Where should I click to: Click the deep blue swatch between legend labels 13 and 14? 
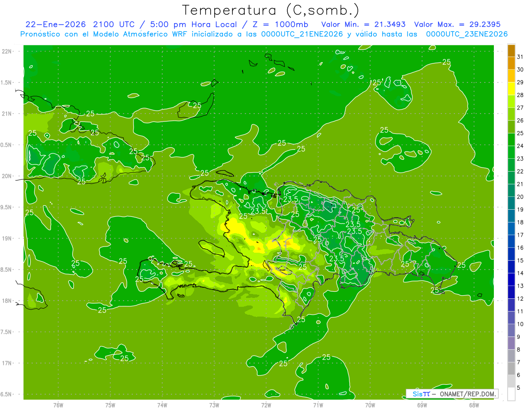click(511, 279)
